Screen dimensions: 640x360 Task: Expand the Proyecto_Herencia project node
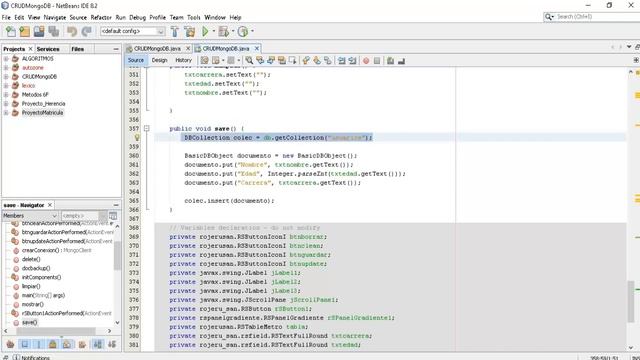[6, 104]
